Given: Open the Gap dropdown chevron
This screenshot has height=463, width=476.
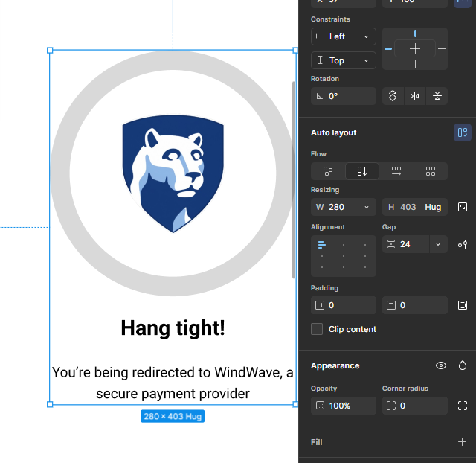Looking at the screenshot, I should [x=438, y=244].
